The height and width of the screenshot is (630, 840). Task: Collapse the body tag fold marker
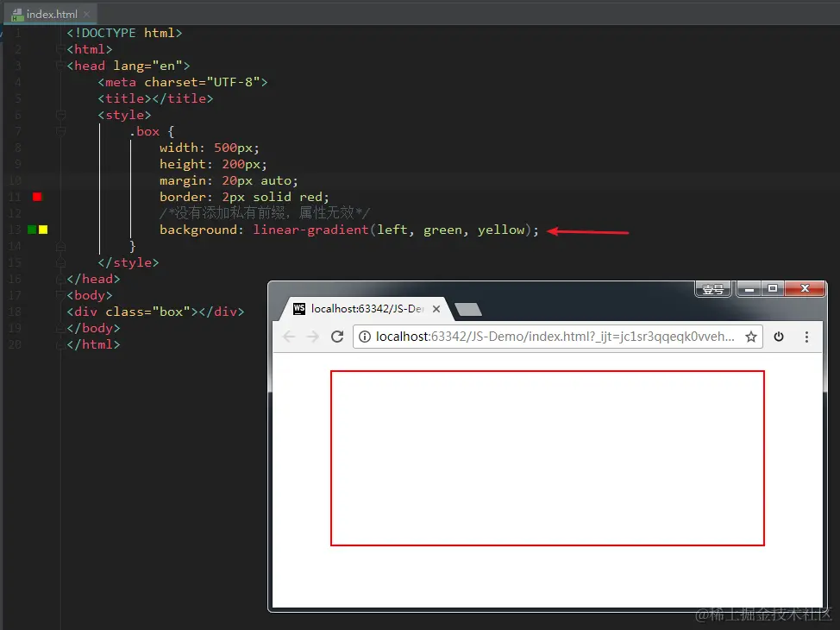click(x=60, y=295)
